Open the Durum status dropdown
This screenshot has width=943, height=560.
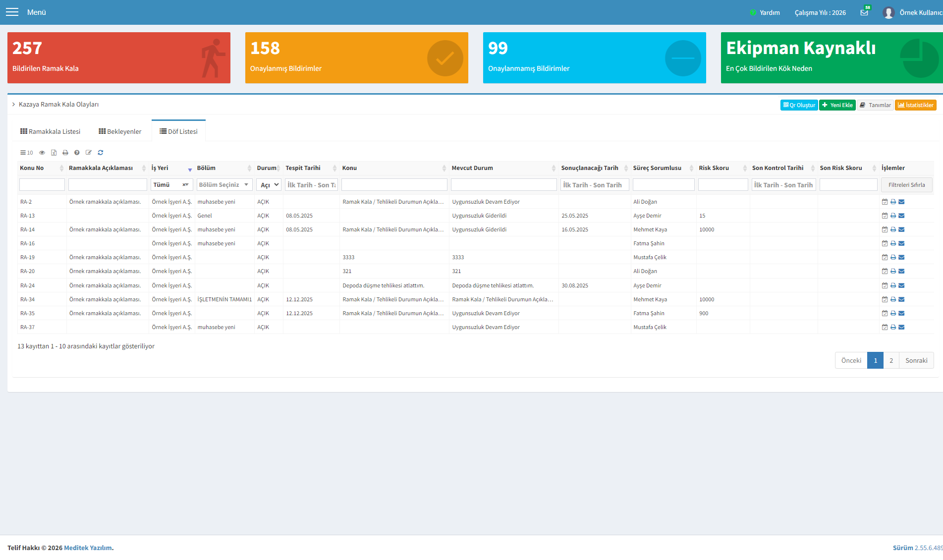(269, 185)
